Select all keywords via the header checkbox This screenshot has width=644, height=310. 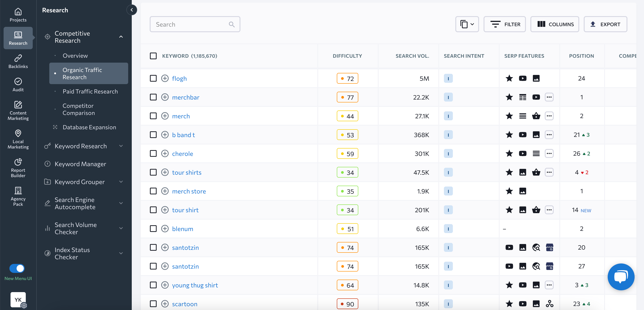[x=153, y=56]
